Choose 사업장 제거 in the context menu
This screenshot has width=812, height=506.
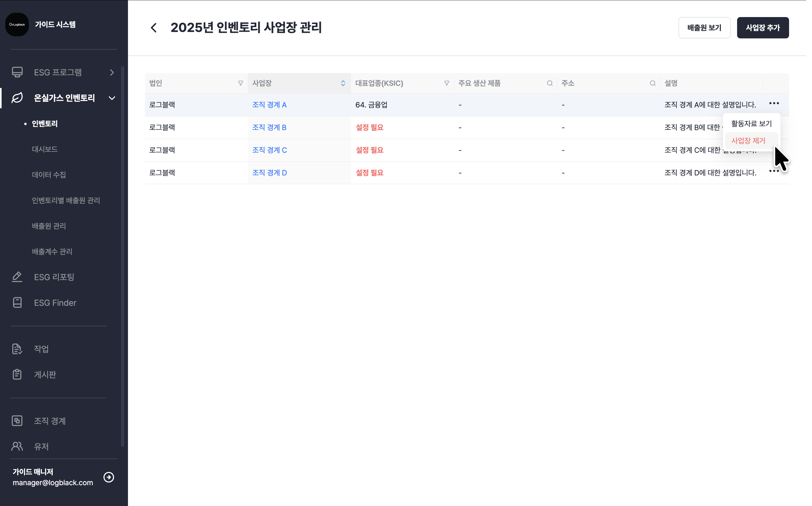coord(751,140)
